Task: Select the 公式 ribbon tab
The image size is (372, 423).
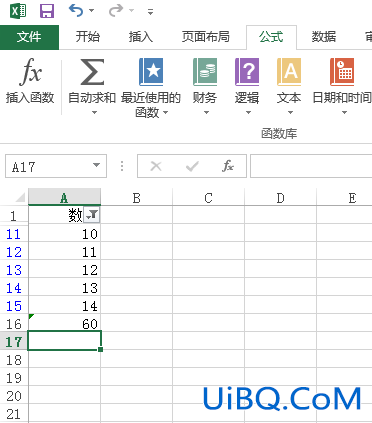Action: pos(271,37)
